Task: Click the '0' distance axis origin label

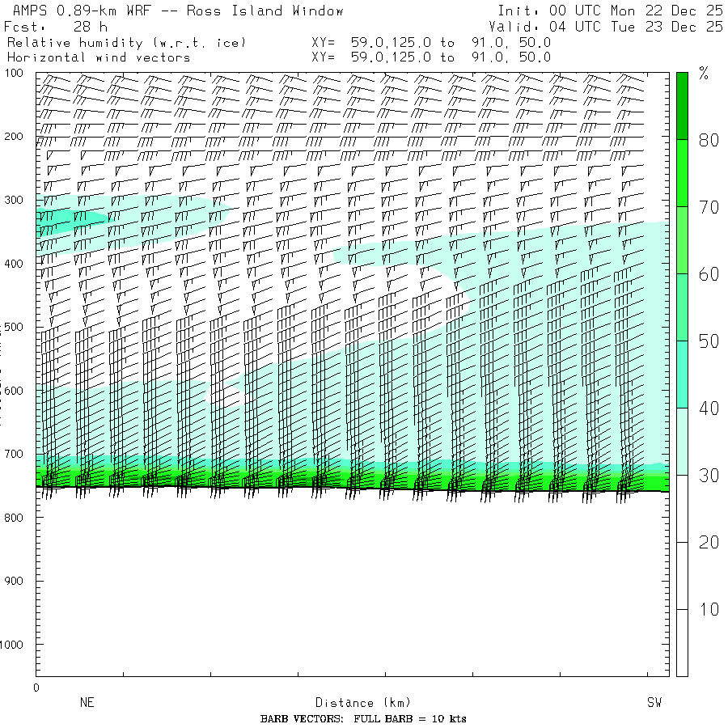Action: click(x=36, y=688)
